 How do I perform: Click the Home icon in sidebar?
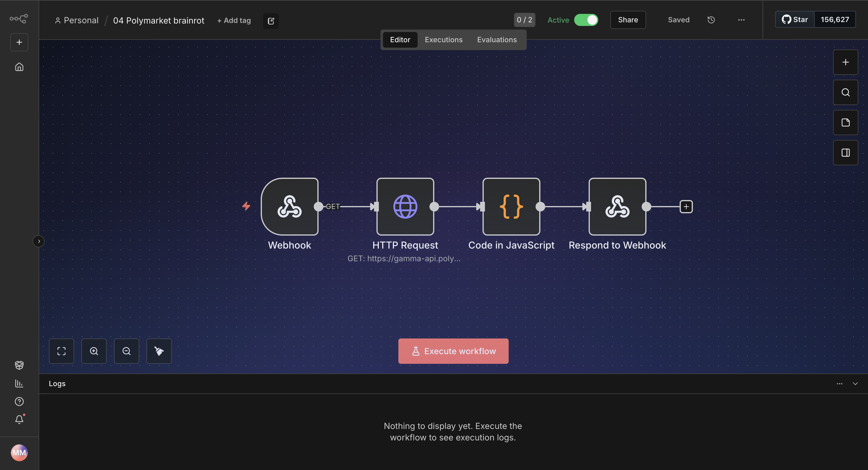click(x=19, y=67)
